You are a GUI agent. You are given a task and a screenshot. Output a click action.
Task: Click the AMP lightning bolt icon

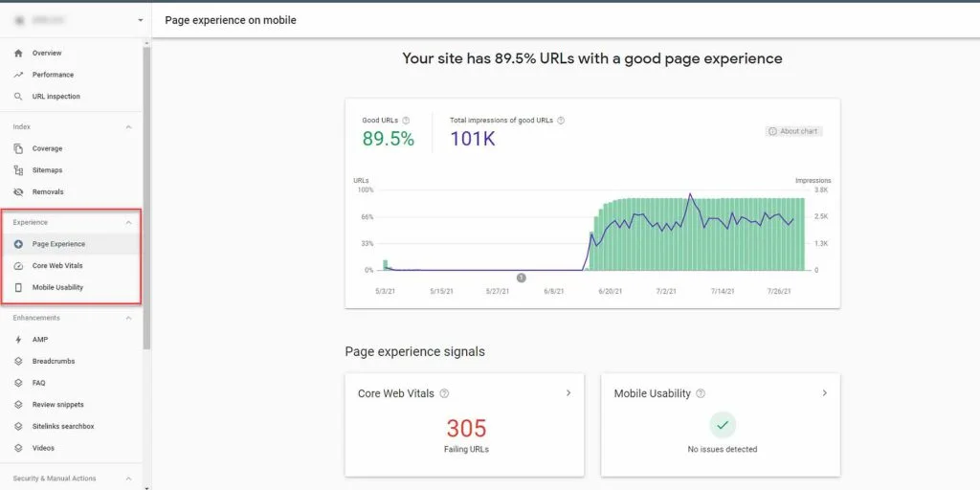pos(18,340)
